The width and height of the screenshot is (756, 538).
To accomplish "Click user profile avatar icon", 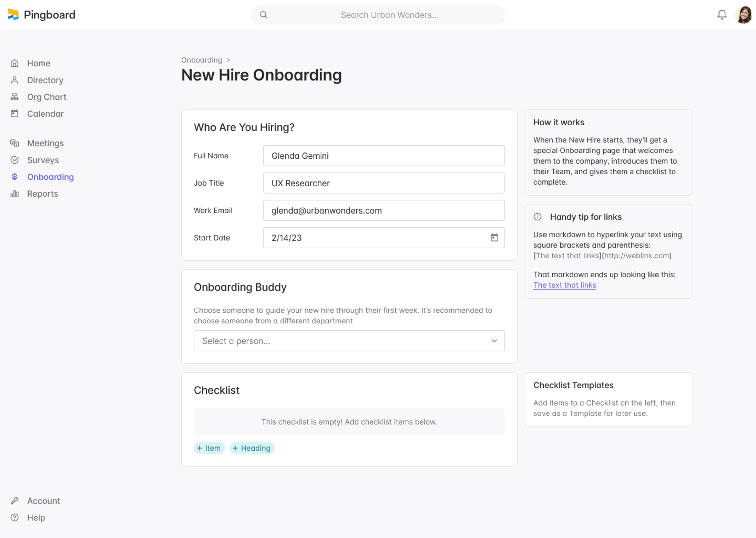I will [744, 15].
